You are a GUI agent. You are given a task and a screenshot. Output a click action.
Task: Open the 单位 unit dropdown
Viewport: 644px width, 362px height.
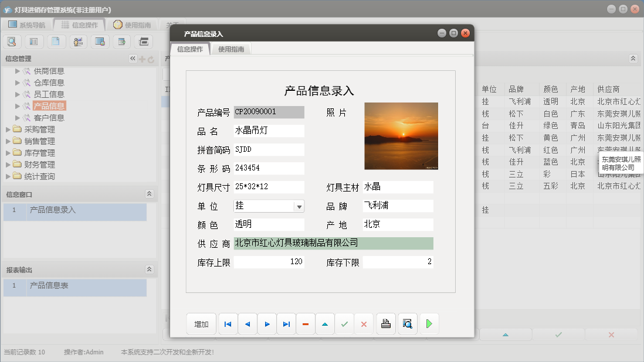[x=299, y=206]
